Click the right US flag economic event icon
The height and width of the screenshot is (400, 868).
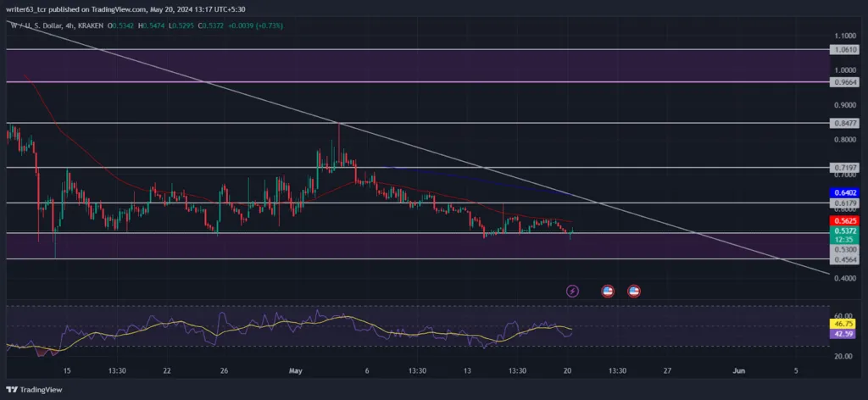[634, 291]
